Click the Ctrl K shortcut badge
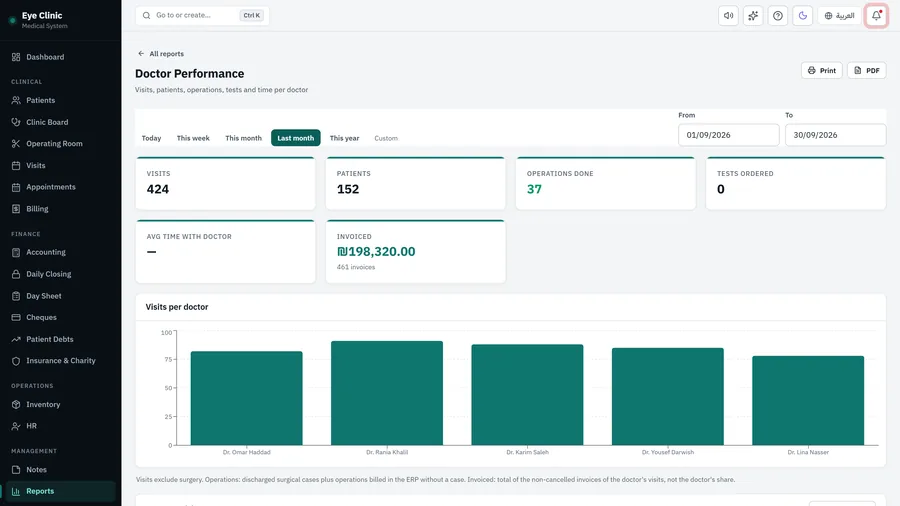 [251, 15]
